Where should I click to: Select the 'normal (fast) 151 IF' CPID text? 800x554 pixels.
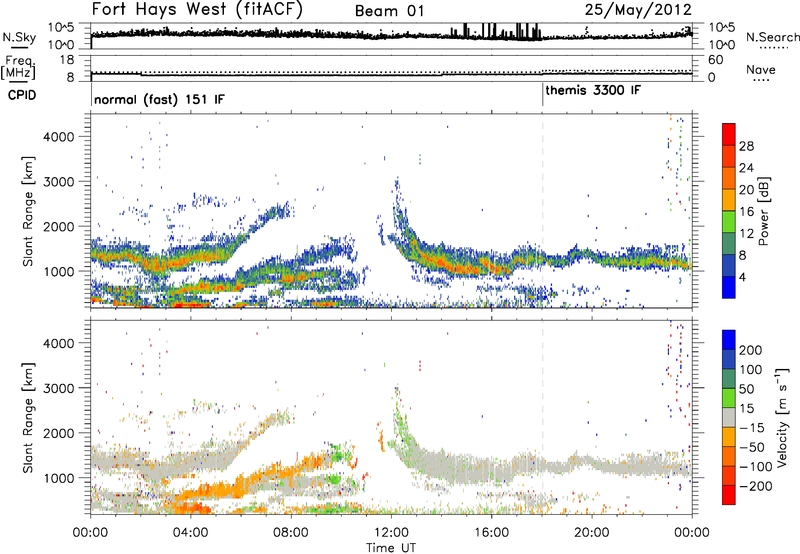coord(159,99)
